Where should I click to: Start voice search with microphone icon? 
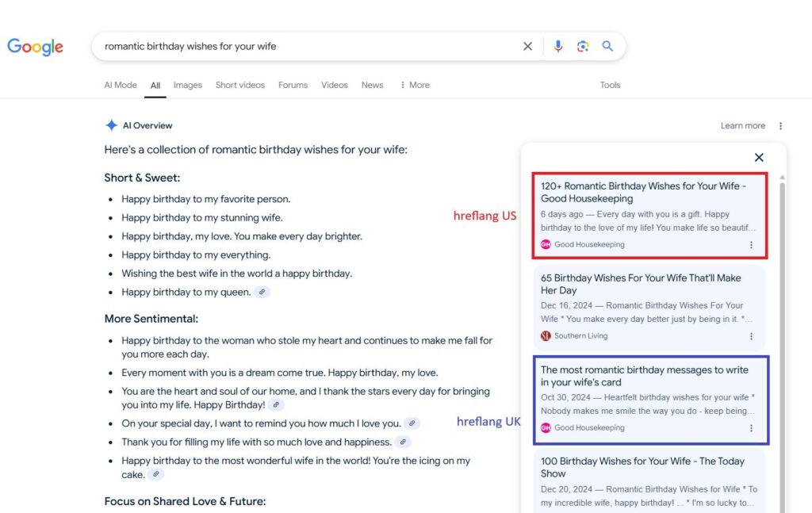[558, 47]
